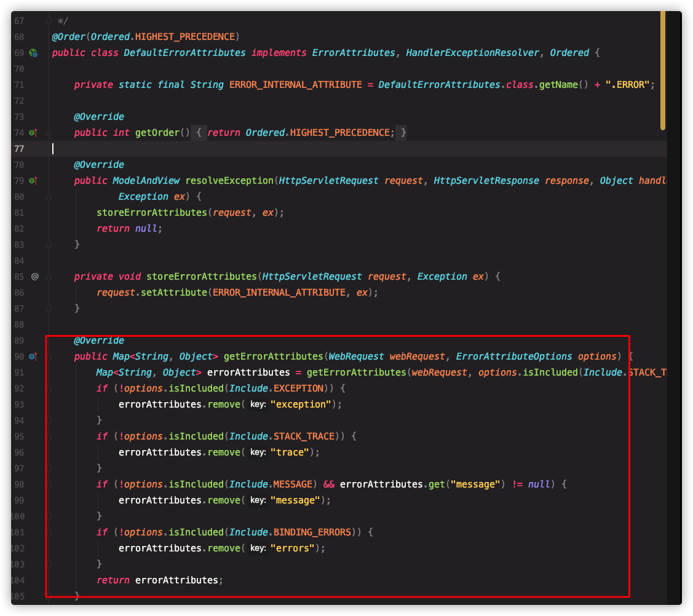Collapse storeErrorAttributes method fold on line 85
The height and width of the screenshot is (616, 693).
tap(49, 277)
